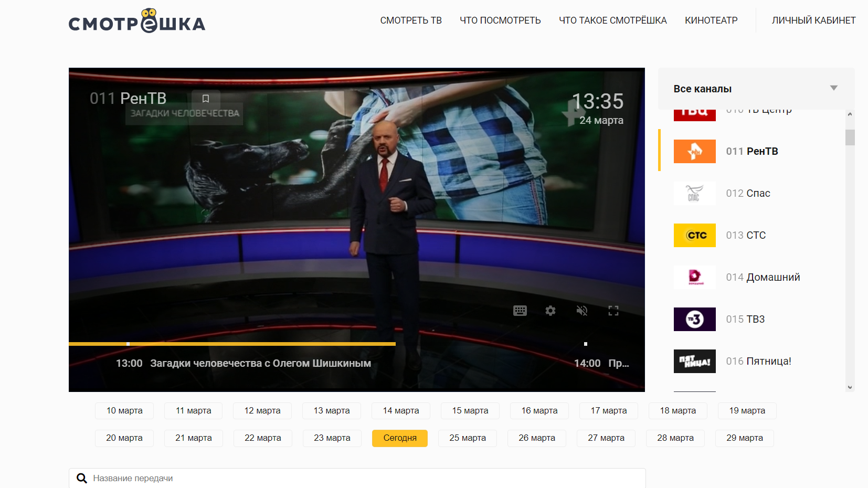868x488 pixels.
Task: Click the search magnifier icon
Action: [82, 478]
